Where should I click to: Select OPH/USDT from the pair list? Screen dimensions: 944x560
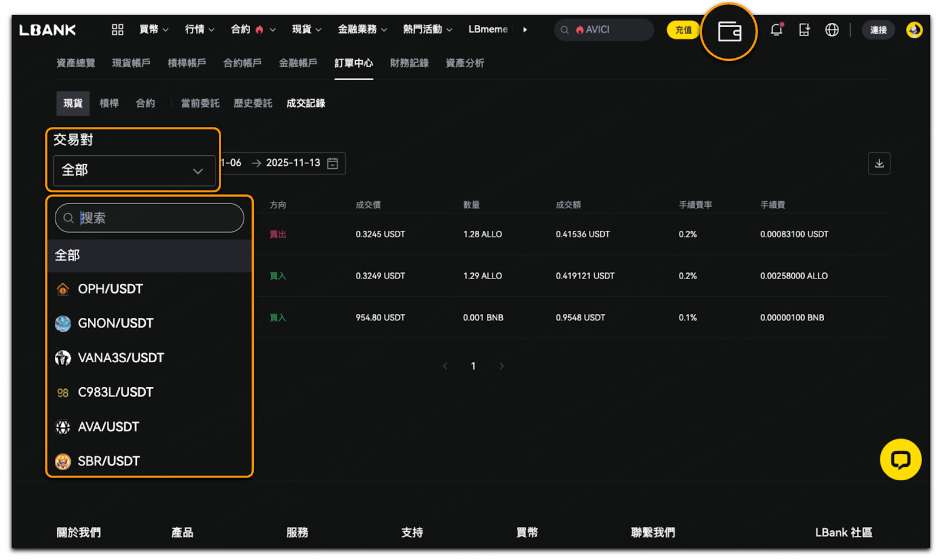point(110,289)
